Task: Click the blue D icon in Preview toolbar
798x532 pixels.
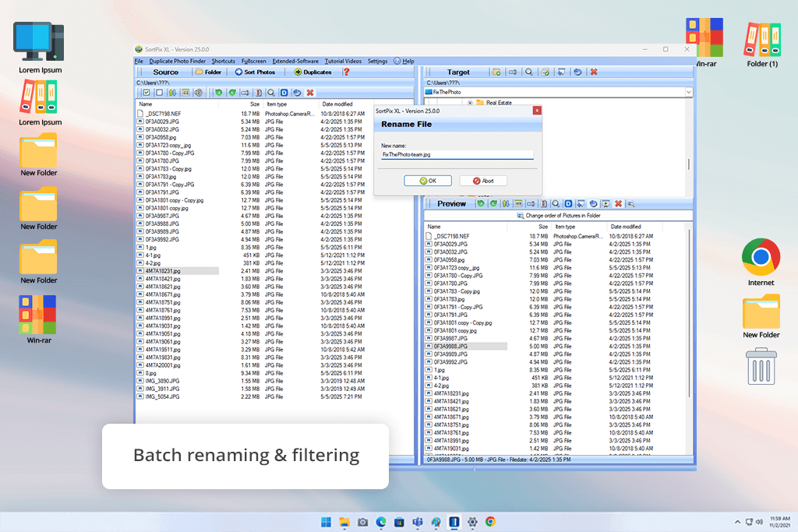Action: (x=568, y=203)
